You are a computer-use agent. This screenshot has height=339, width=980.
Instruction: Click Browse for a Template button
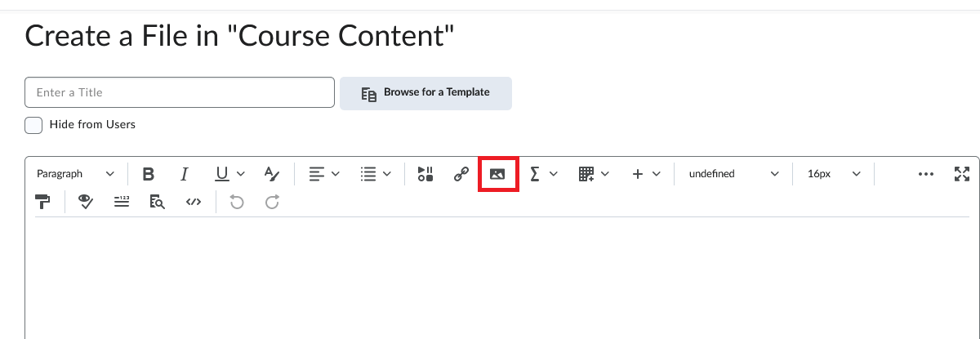coord(425,93)
